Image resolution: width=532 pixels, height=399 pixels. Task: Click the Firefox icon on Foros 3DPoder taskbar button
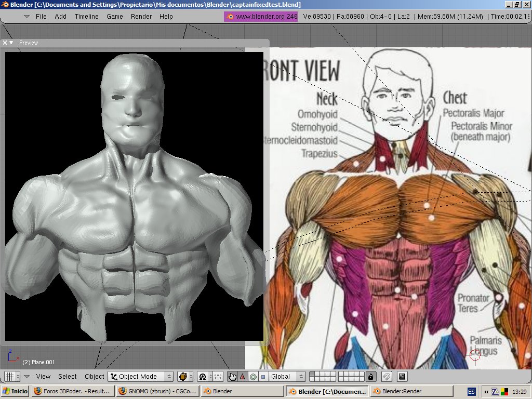tap(38, 391)
